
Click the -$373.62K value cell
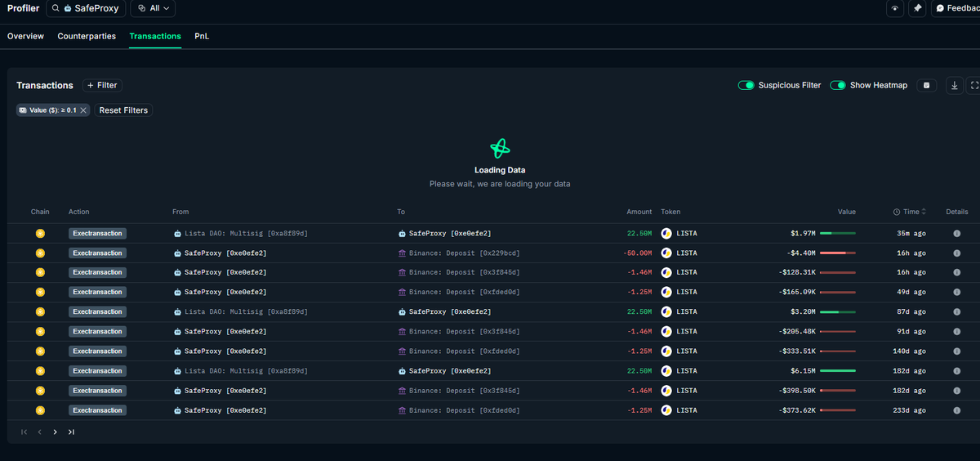[x=797, y=410]
